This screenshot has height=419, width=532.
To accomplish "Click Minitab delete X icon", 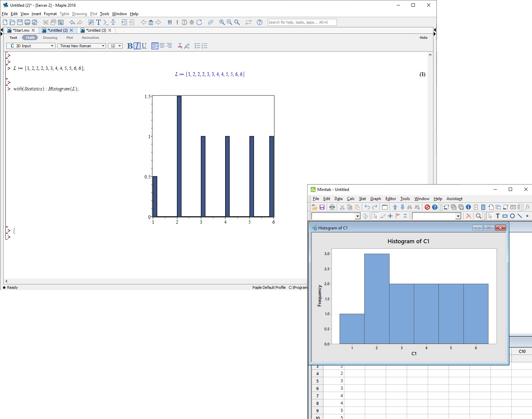I will pos(469,216).
